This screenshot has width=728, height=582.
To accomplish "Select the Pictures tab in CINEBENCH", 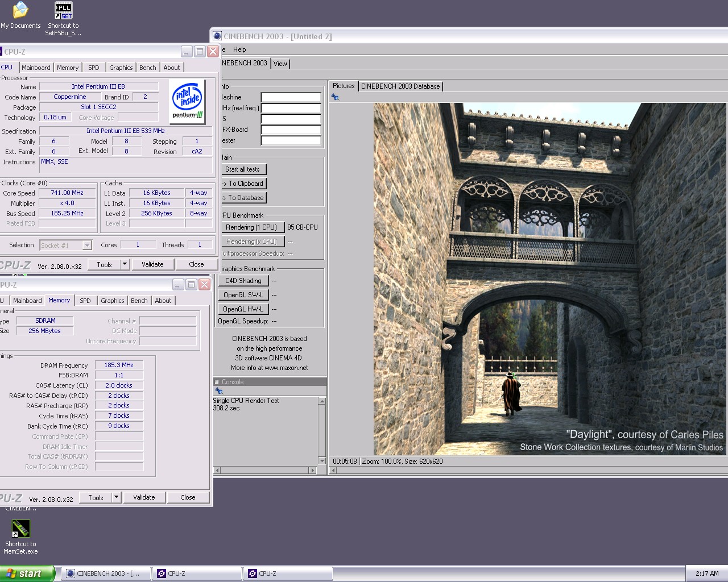I will 344,86.
